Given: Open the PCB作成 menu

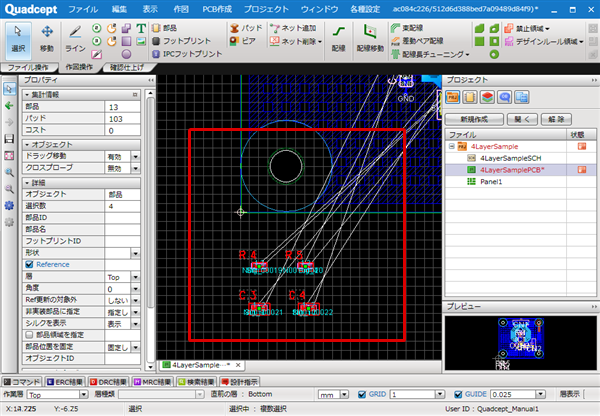Looking at the screenshot, I should pos(217,9).
